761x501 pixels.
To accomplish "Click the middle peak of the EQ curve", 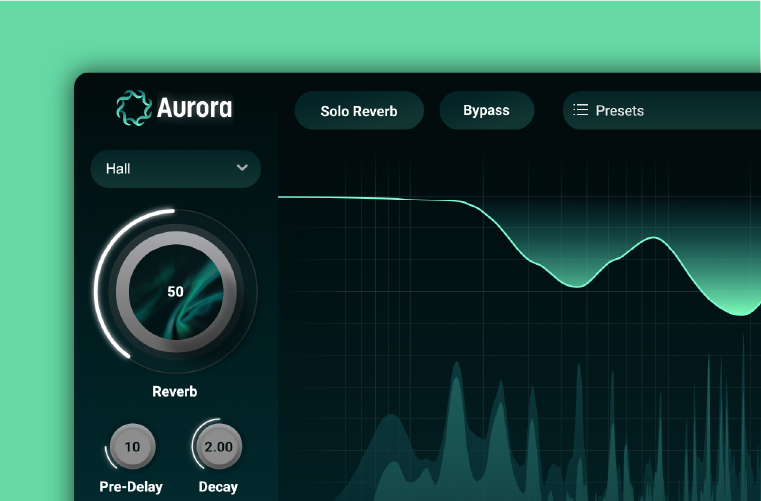I will tap(654, 238).
